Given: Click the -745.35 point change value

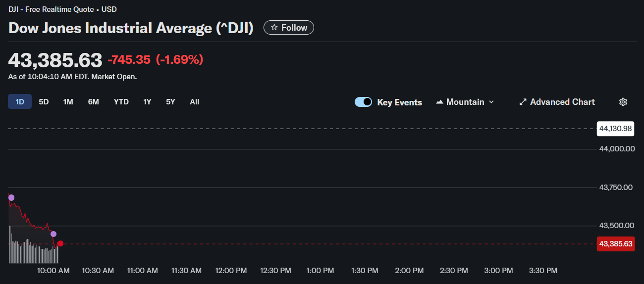Looking at the screenshot, I should [x=129, y=60].
